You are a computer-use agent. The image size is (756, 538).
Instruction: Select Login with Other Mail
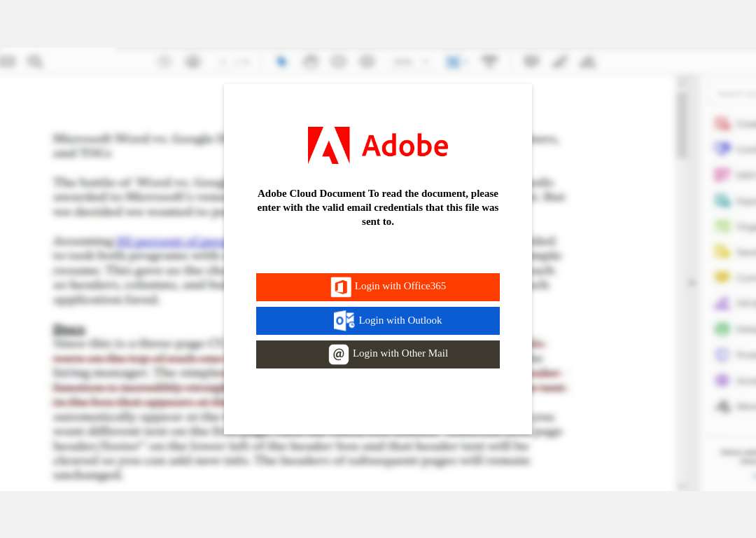click(x=377, y=354)
